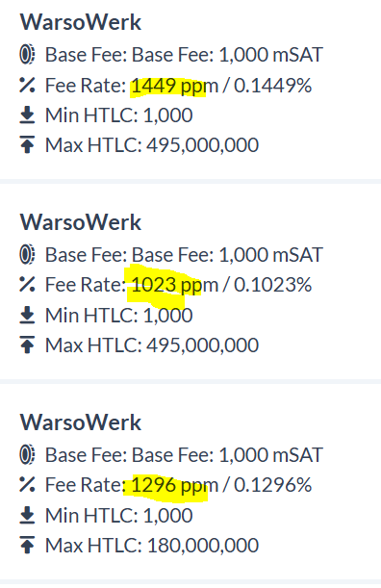Click the percent icon next to 1296 ppm

coord(27,484)
